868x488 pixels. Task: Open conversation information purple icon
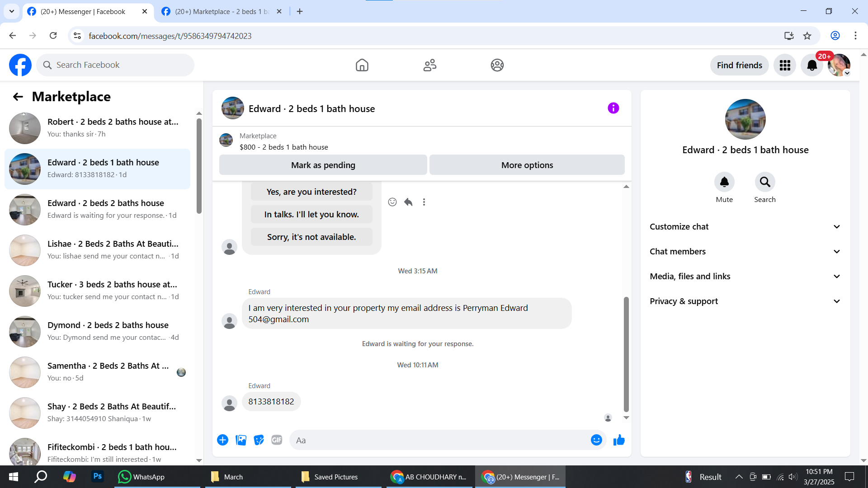click(x=613, y=108)
